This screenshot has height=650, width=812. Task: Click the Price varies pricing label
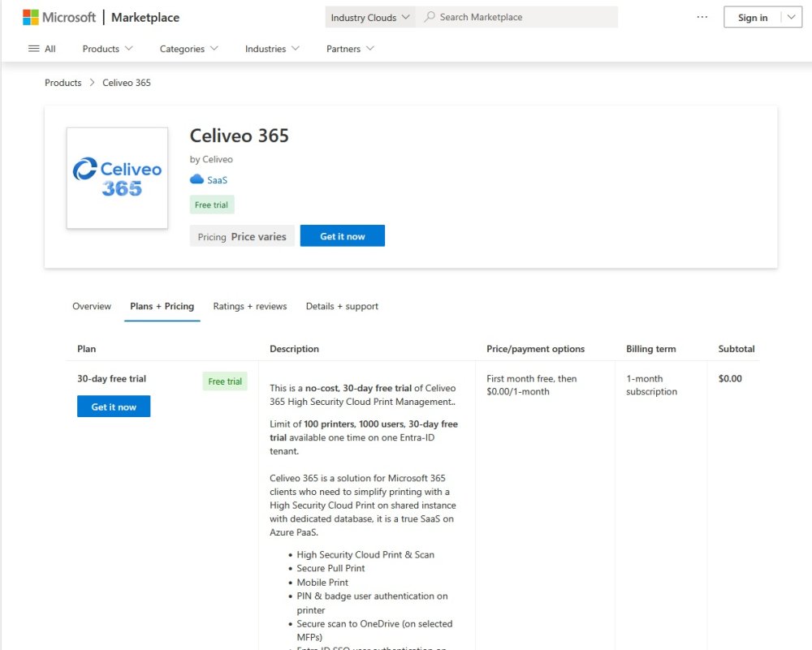click(x=242, y=236)
